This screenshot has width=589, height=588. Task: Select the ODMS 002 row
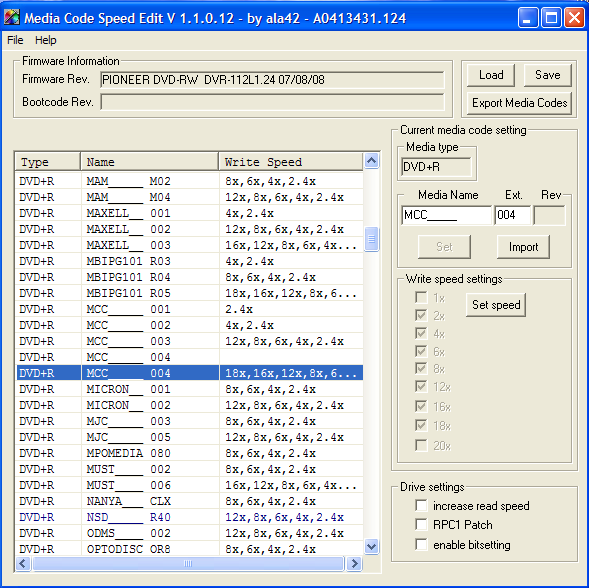[x=190, y=533]
